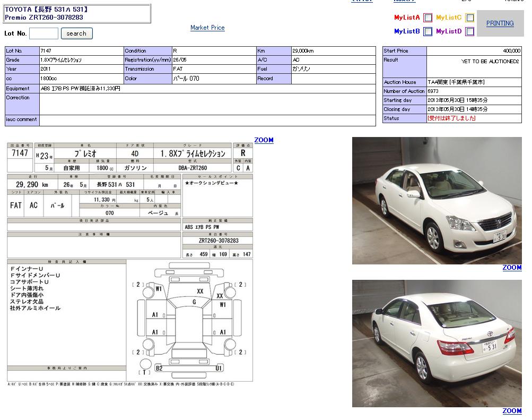Click the red Status text in auction table
This screenshot has width=532, height=420.
(451, 118)
